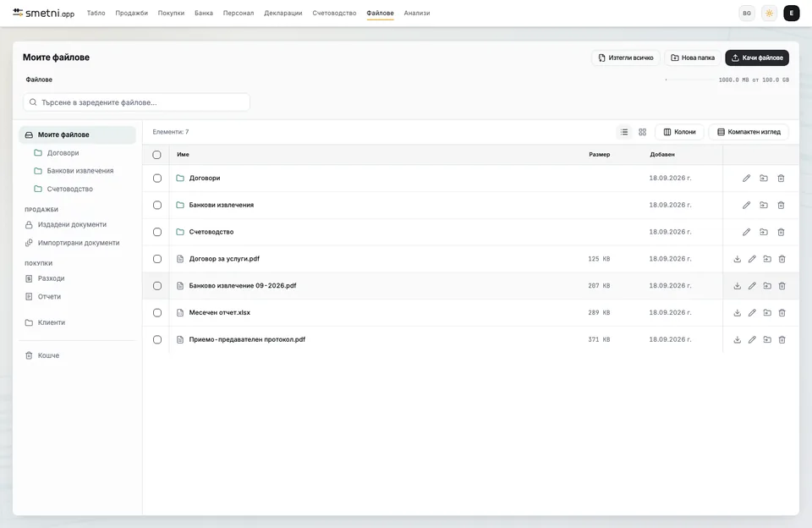Download the Месечен отчет.xlsx file
Screen dimensions: 812x528
tap(737, 312)
